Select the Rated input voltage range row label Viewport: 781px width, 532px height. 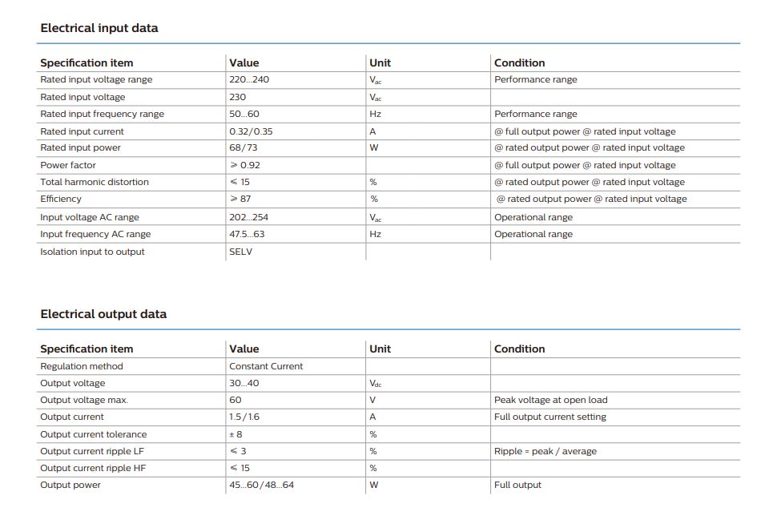point(96,79)
